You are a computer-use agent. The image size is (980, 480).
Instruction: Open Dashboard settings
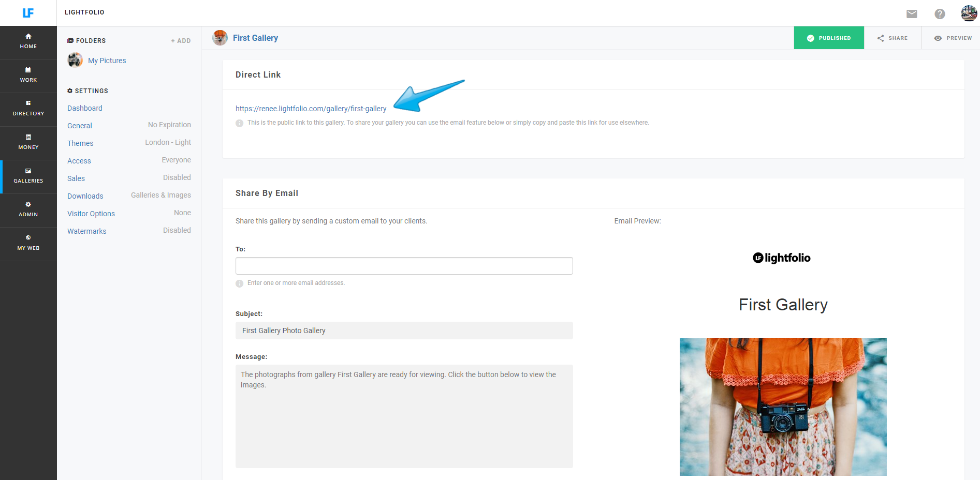point(85,108)
